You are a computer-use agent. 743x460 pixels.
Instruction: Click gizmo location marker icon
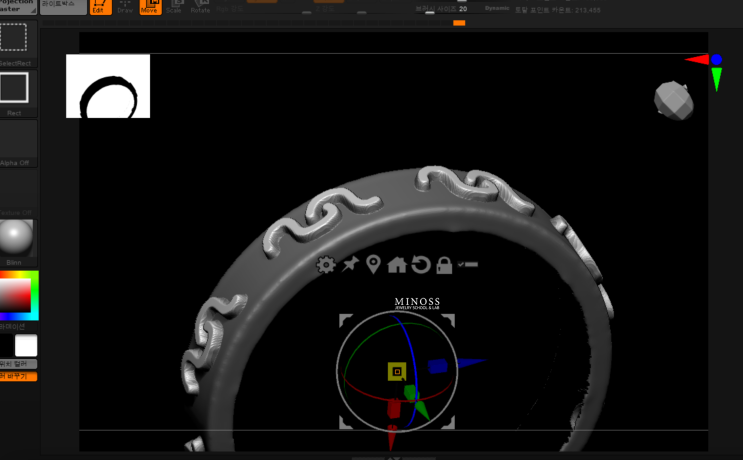[373, 265]
